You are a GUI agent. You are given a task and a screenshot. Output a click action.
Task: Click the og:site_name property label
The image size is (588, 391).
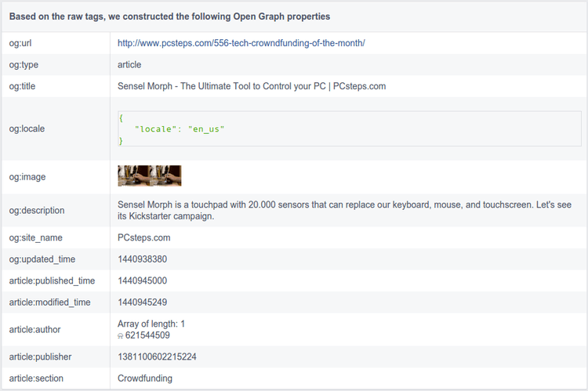click(35, 237)
